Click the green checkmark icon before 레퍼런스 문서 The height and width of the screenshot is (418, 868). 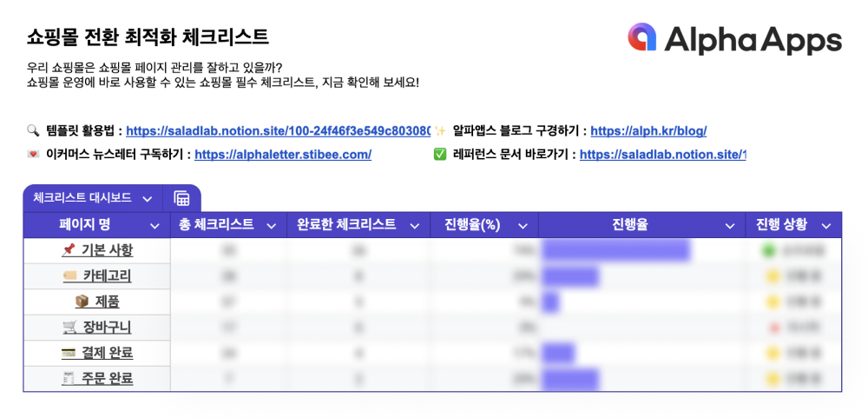pyautogui.click(x=440, y=155)
